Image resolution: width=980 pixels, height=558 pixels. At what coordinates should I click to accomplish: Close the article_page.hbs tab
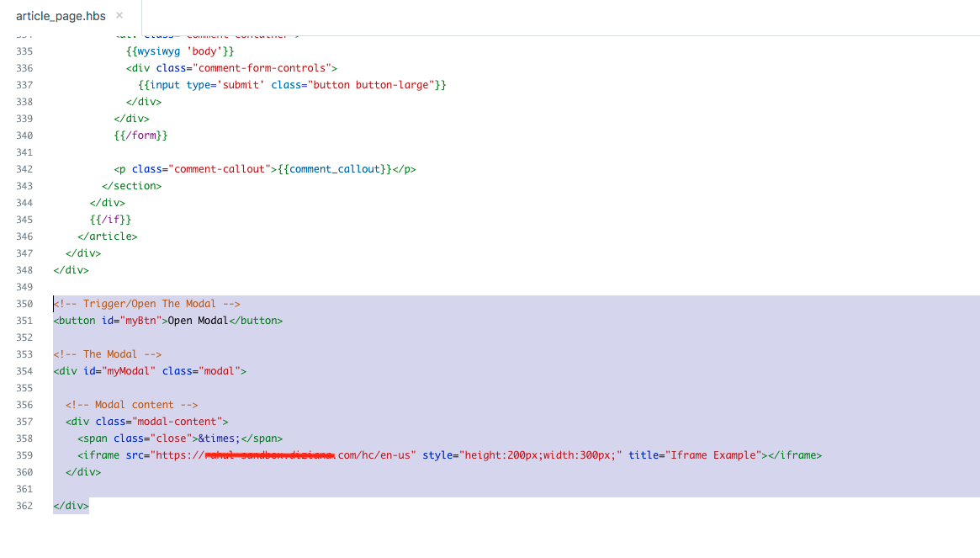(x=119, y=15)
